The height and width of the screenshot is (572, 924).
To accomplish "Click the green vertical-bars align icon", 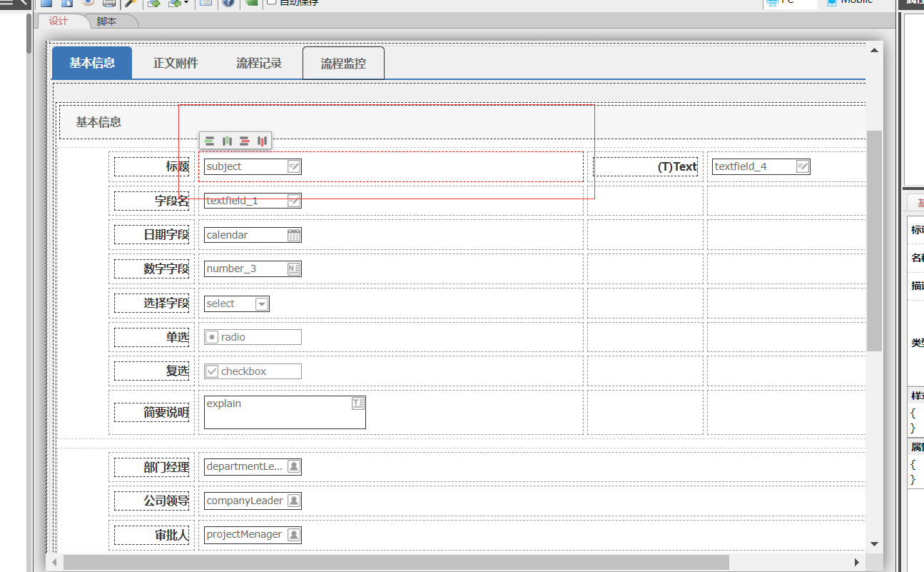I will pos(228,141).
